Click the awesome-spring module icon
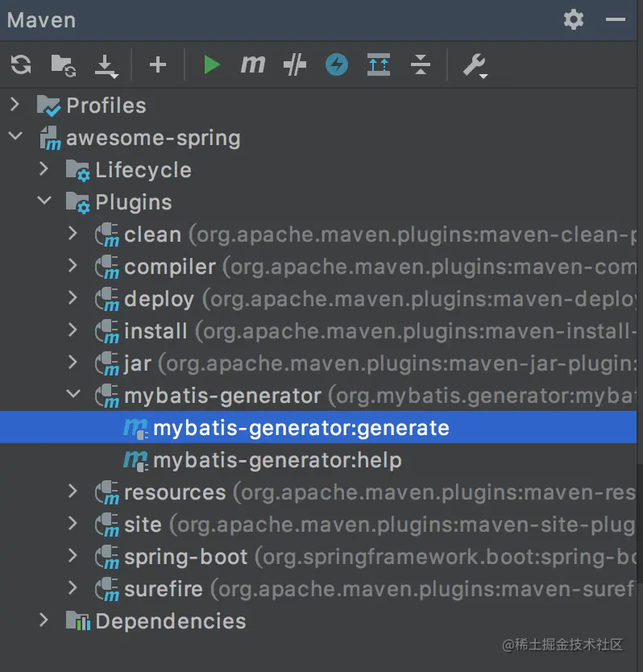 coord(50,138)
